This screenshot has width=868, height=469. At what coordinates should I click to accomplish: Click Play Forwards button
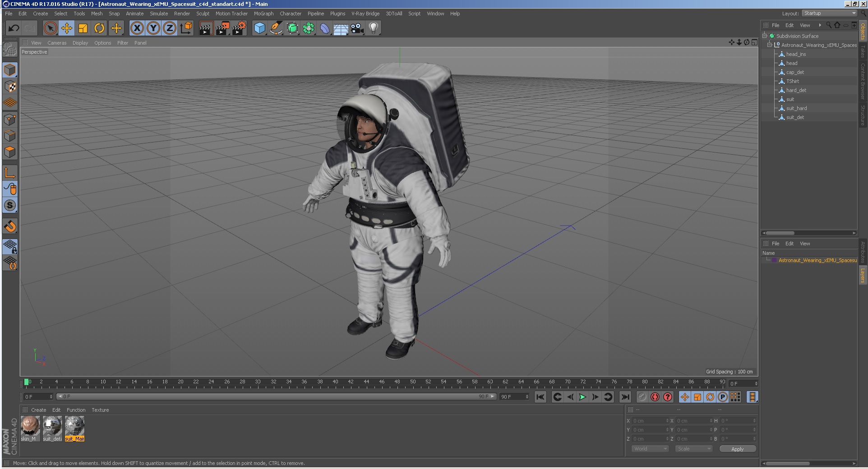(582, 397)
